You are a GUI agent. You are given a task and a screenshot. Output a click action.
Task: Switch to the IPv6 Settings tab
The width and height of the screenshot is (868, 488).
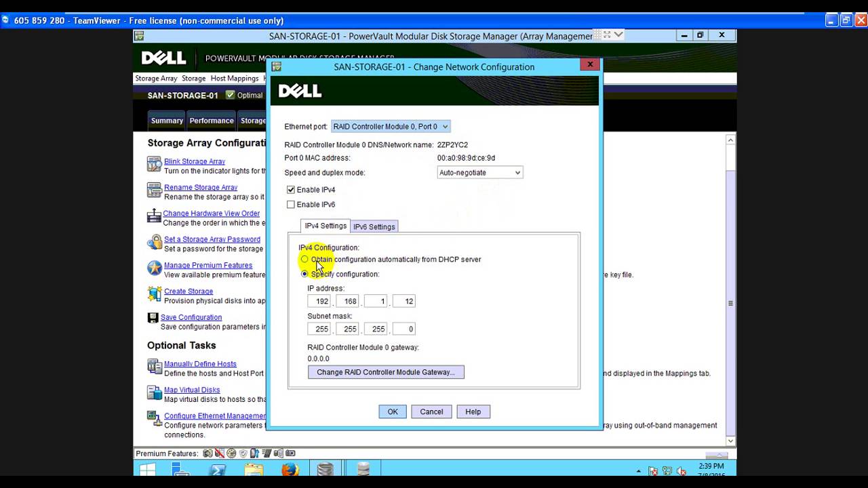[374, 226]
